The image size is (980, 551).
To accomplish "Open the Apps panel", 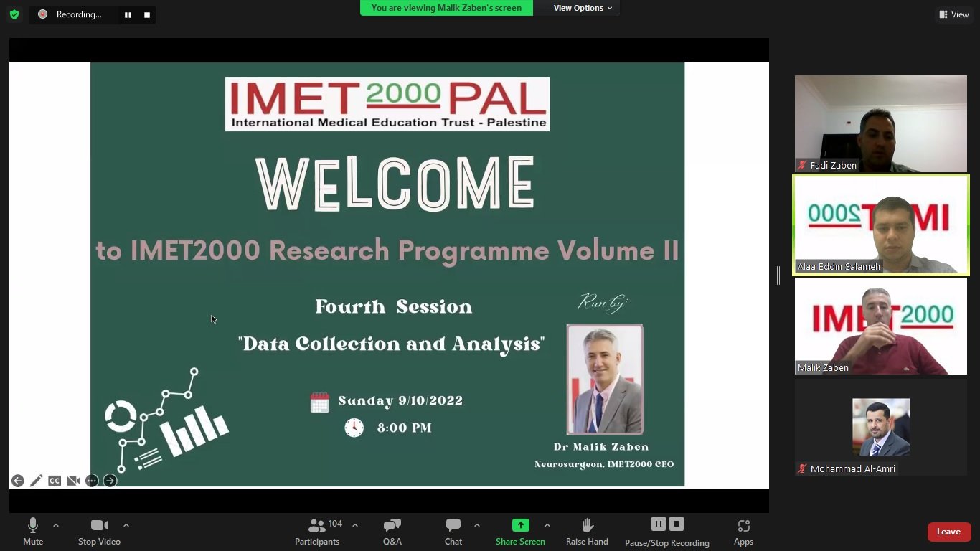I will coord(743,532).
